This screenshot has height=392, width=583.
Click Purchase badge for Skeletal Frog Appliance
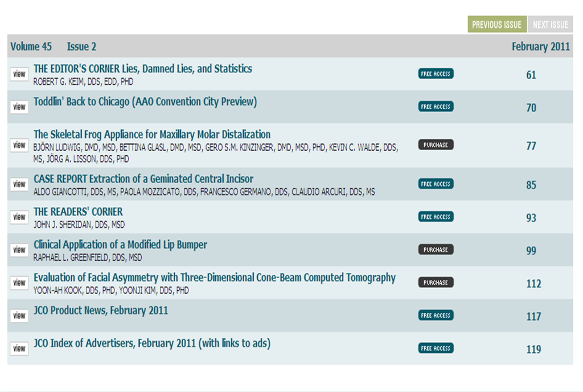point(436,145)
